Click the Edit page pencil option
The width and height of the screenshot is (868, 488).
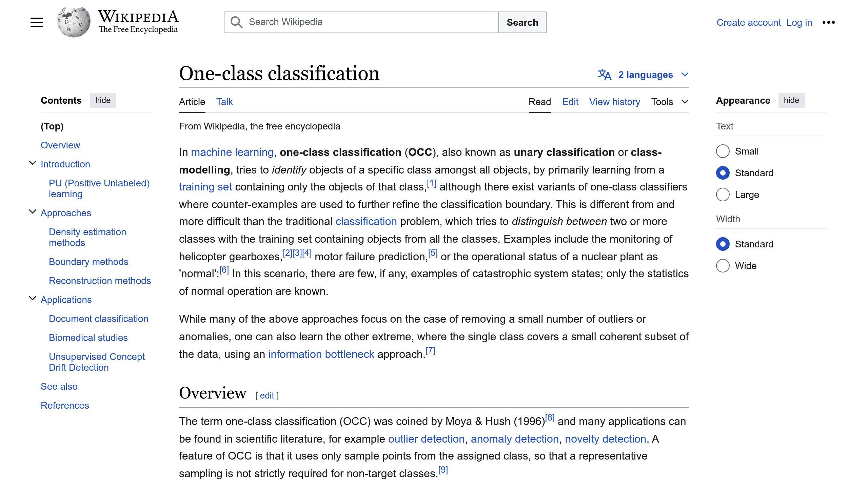pos(570,101)
